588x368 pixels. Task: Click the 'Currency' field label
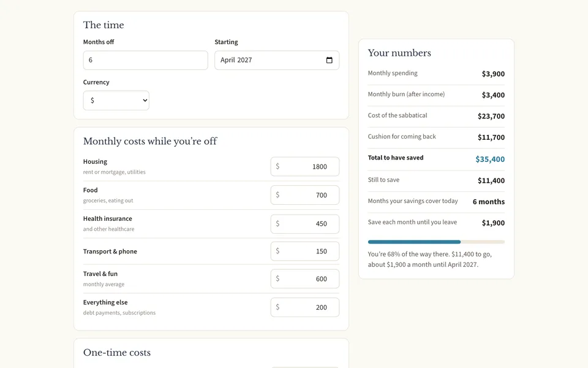[x=96, y=82]
